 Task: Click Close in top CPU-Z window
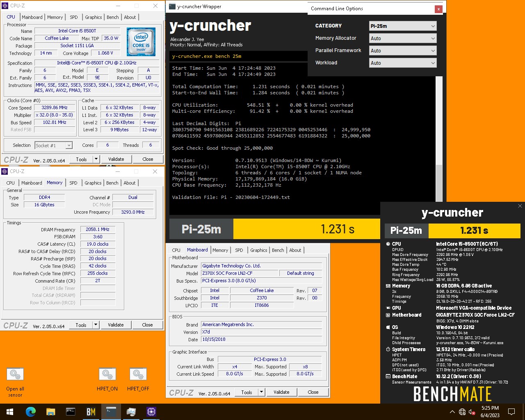(x=148, y=159)
